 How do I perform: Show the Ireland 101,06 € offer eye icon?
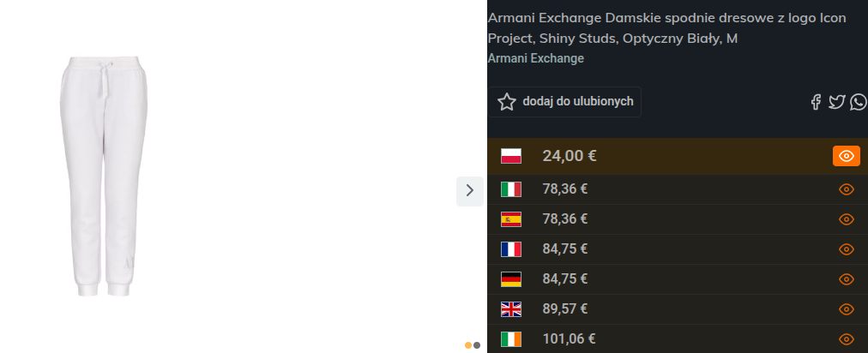coord(847,339)
